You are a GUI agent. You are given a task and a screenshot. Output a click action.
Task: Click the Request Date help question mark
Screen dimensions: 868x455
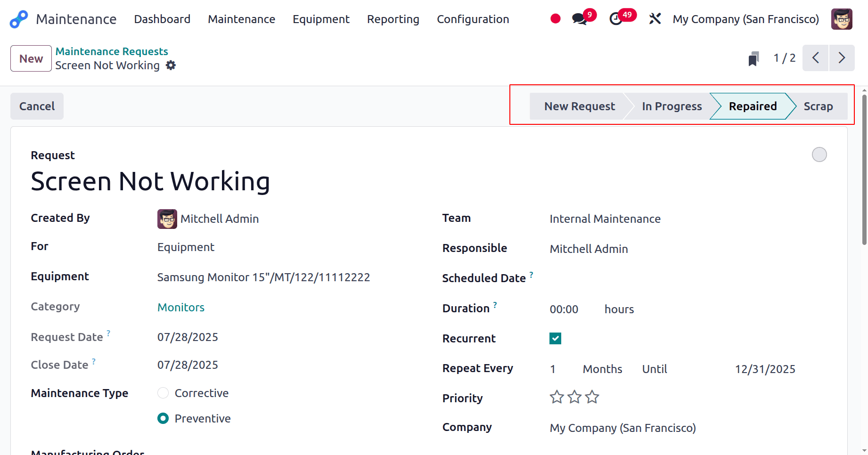(x=108, y=333)
